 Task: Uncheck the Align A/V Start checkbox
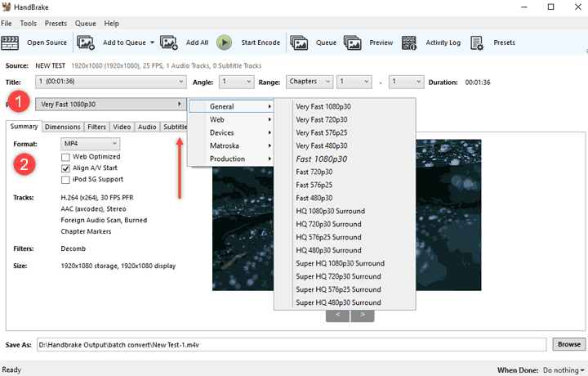click(65, 168)
